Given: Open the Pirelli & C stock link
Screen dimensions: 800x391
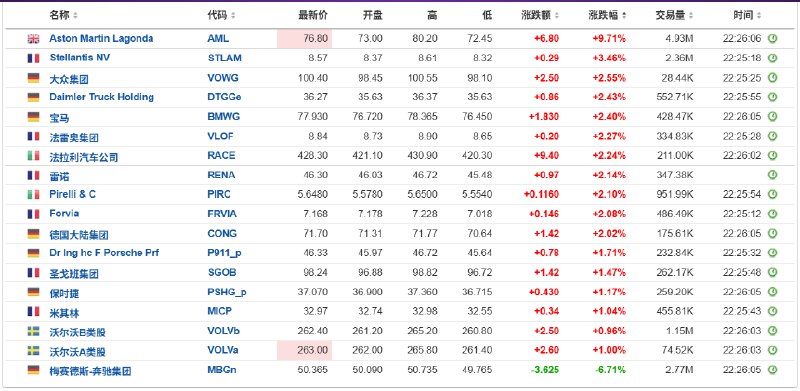Looking at the screenshot, I should pyautogui.click(x=72, y=194).
